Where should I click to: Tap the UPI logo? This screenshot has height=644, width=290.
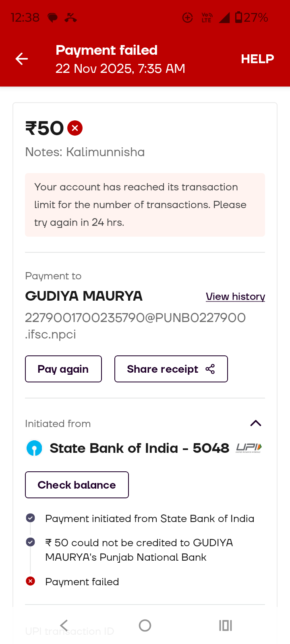(x=249, y=448)
